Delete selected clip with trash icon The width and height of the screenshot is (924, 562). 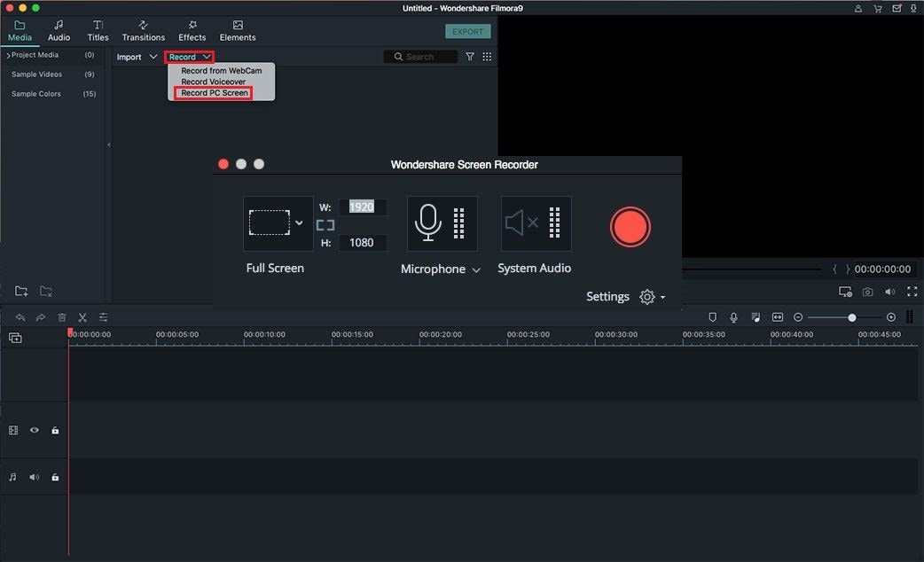(62, 317)
